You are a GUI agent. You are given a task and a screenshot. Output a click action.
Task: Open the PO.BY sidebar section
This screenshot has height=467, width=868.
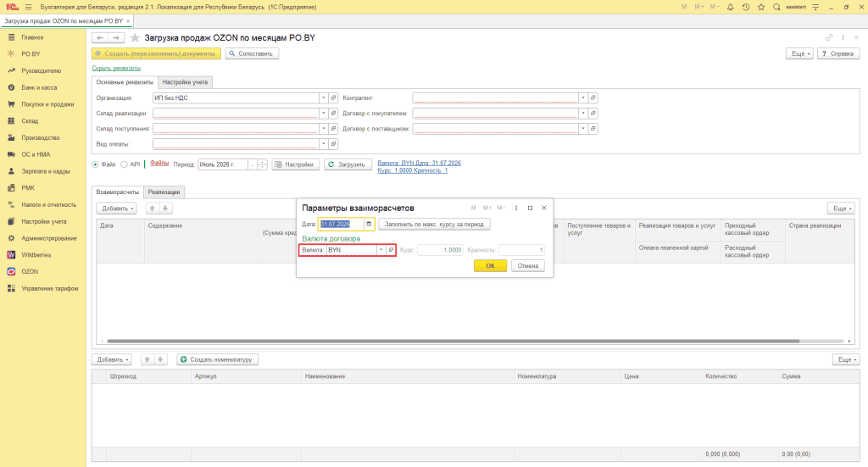[x=31, y=53]
